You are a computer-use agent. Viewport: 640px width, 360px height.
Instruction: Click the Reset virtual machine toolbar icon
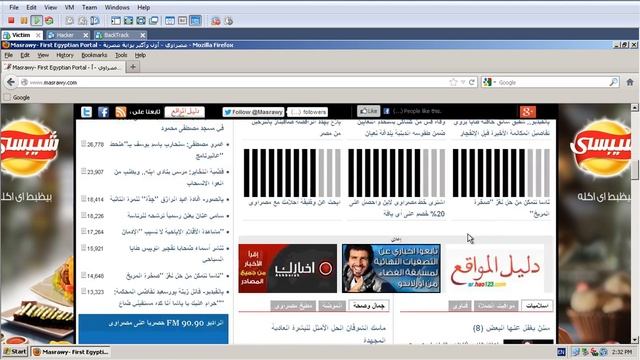[49, 20]
